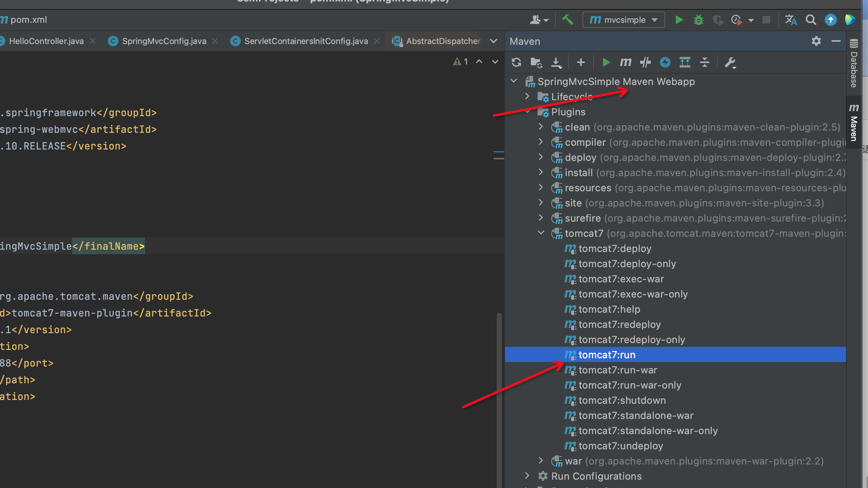
Task: Select the AbstractDispatcher tab
Action: click(437, 41)
